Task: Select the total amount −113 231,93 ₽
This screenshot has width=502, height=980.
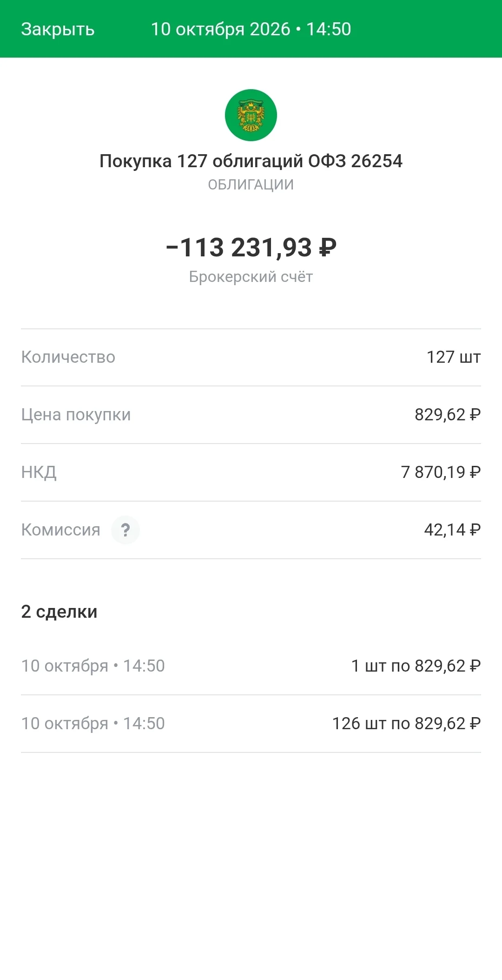Action: pyautogui.click(x=251, y=247)
